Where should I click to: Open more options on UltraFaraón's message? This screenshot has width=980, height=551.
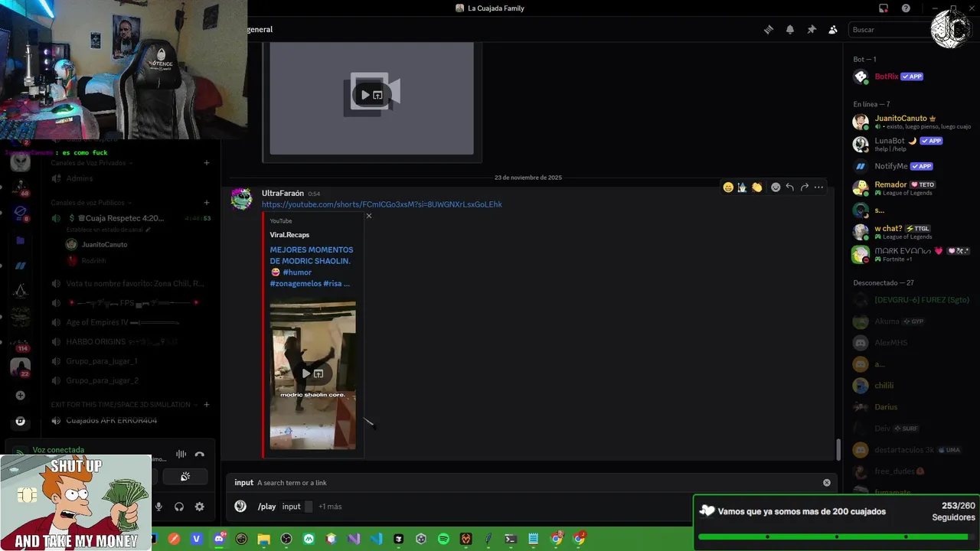pos(819,187)
